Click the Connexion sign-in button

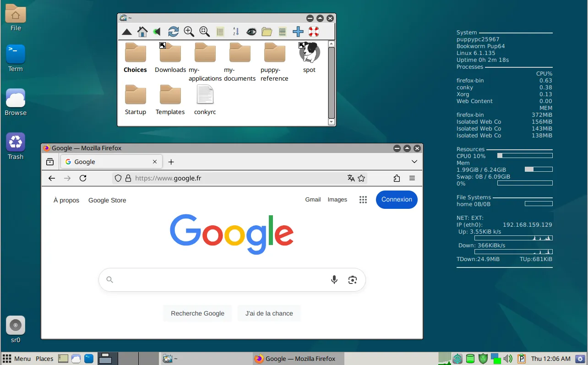point(397,199)
